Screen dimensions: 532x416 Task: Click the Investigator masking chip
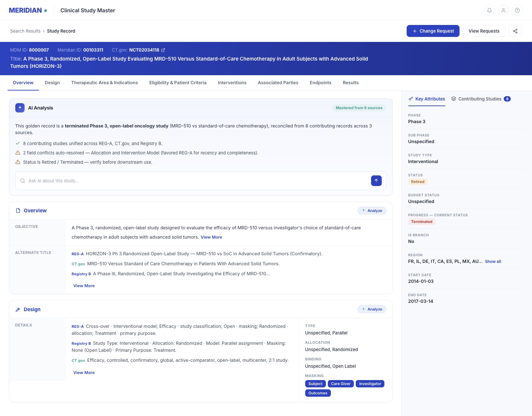tap(370, 384)
